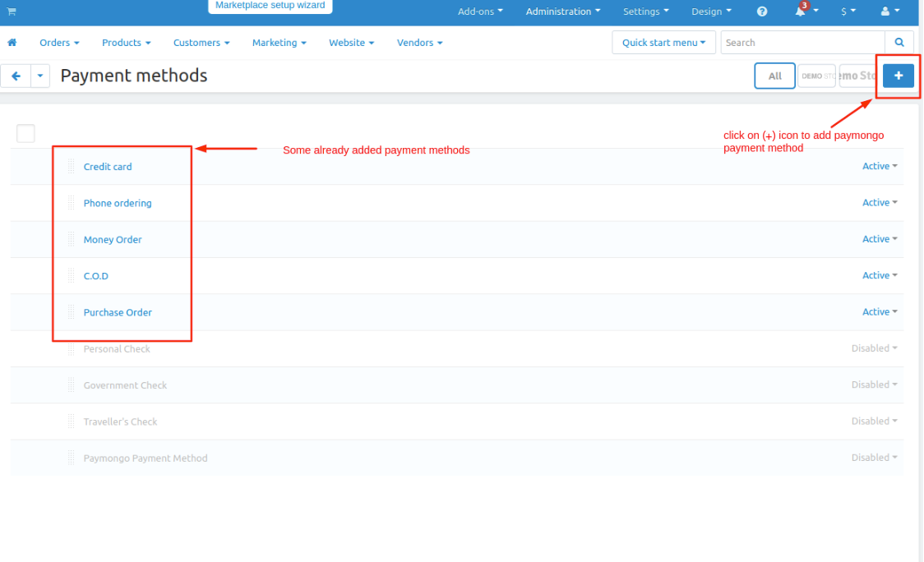
Task: Grab the drag handle of Purchase Order
Action: pyautogui.click(x=71, y=312)
